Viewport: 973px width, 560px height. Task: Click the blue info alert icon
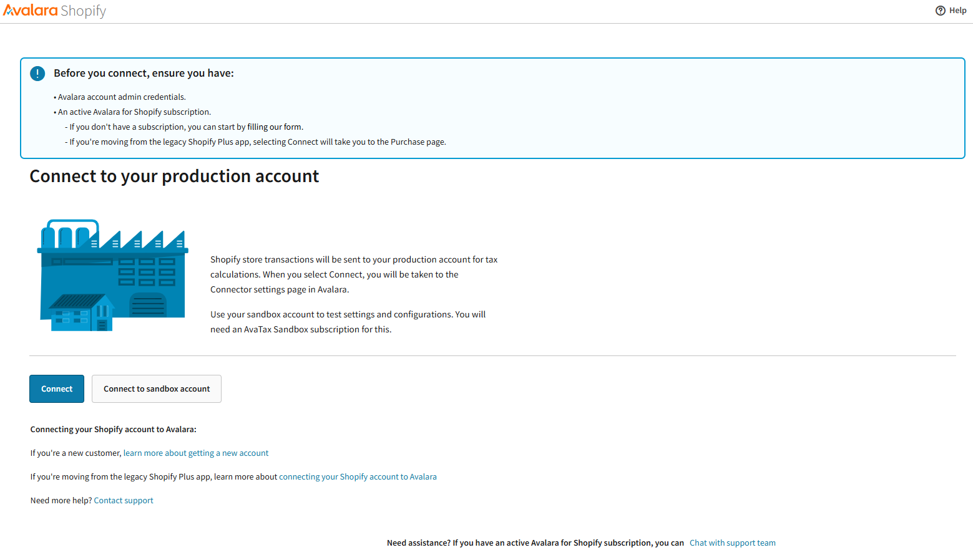[x=37, y=74]
